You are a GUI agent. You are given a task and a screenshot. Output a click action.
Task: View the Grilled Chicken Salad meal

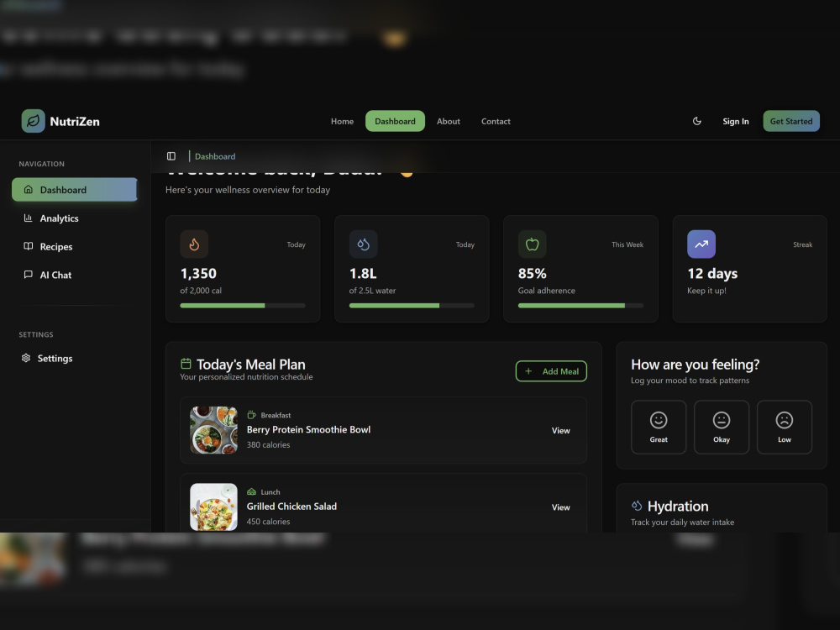(x=561, y=507)
